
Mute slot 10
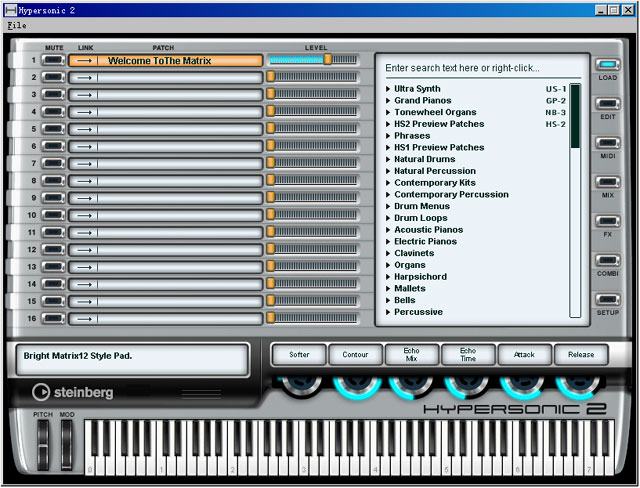pos(53,215)
